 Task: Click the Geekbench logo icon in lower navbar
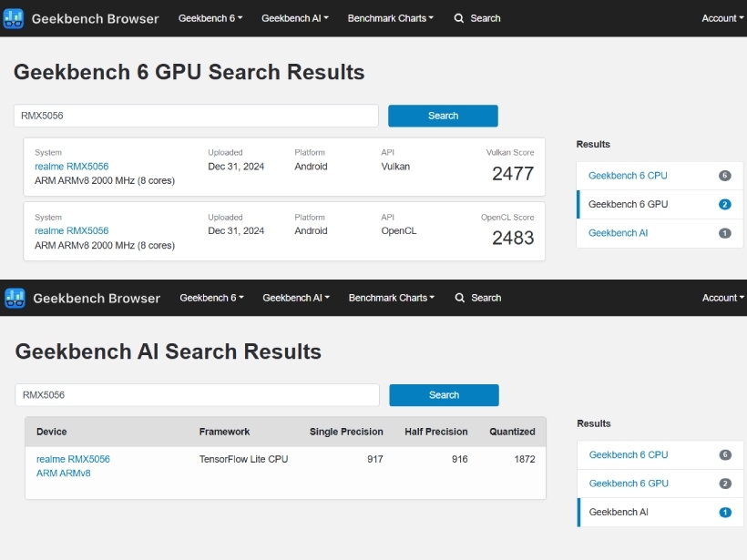pos(15,298)
